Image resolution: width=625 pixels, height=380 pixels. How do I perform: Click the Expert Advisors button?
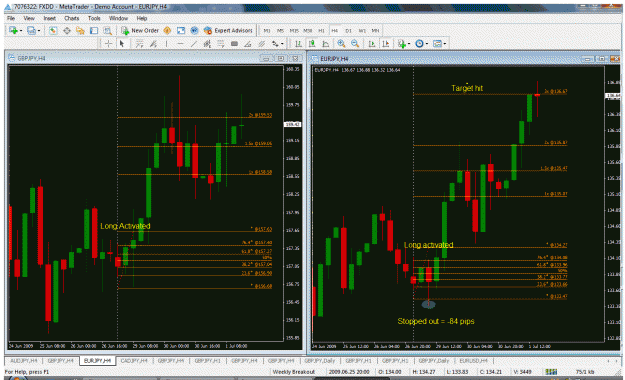[x=228, y=31]
